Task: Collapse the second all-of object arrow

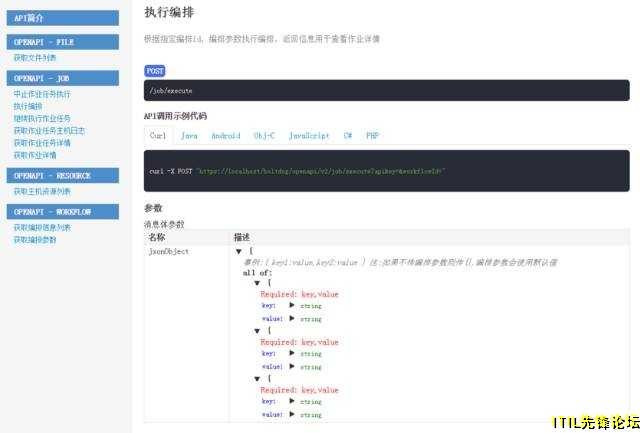Action: [x=257, y=331]
